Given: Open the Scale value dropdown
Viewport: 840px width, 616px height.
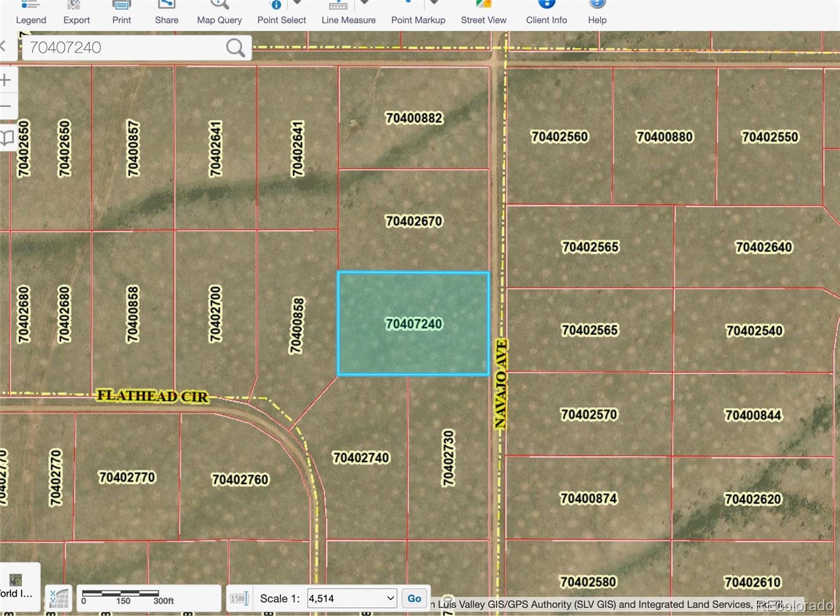Looking at the screenshot, I should (x=390, y=598).
